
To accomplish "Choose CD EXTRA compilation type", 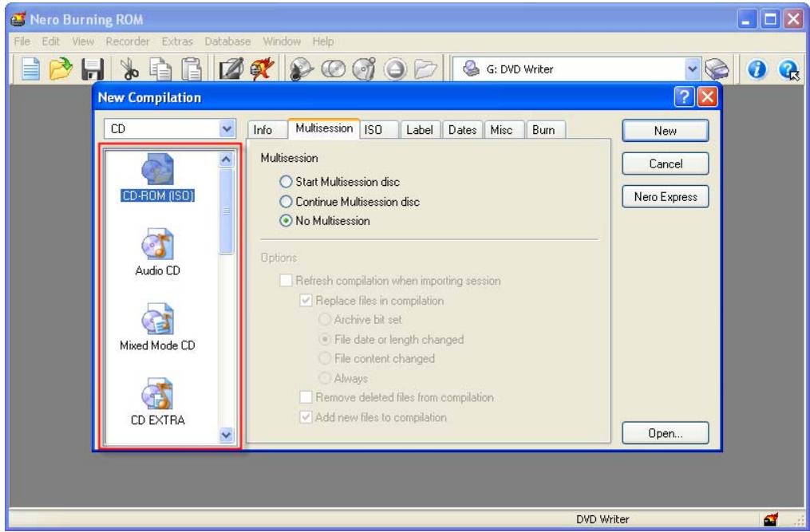I will (x=157, y=402).
